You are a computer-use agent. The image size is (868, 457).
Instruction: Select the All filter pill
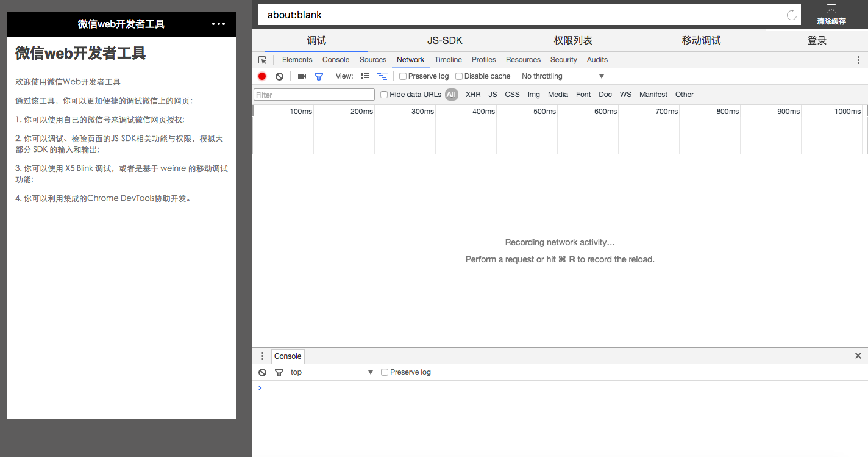[451, 95]
